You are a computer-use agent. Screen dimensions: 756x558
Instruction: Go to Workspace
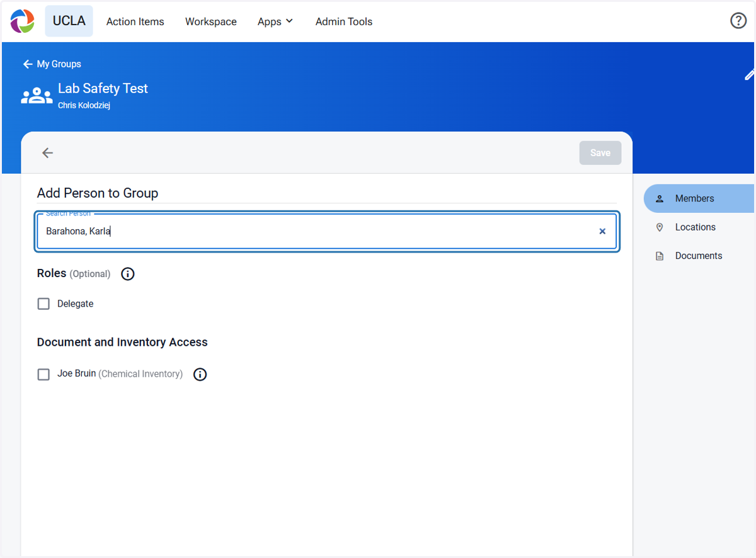pyautogui.click(x=211, y=21)
